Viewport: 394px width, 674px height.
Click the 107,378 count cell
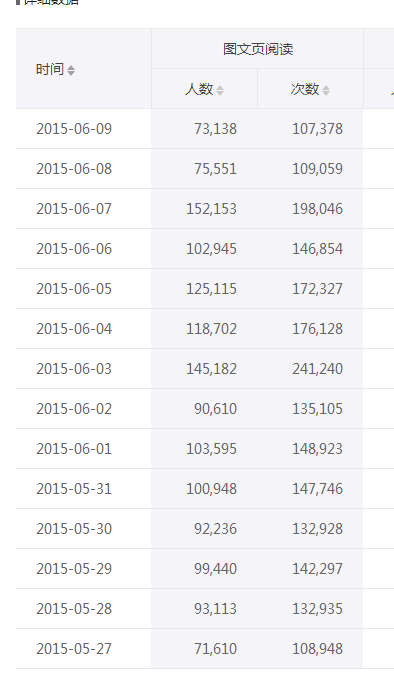coord(318,129)
